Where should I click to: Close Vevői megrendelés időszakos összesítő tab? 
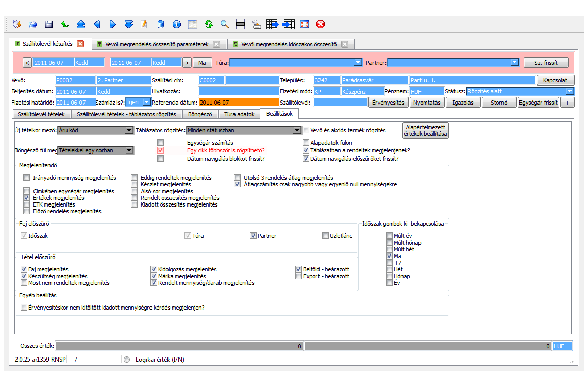pos(345,44)
